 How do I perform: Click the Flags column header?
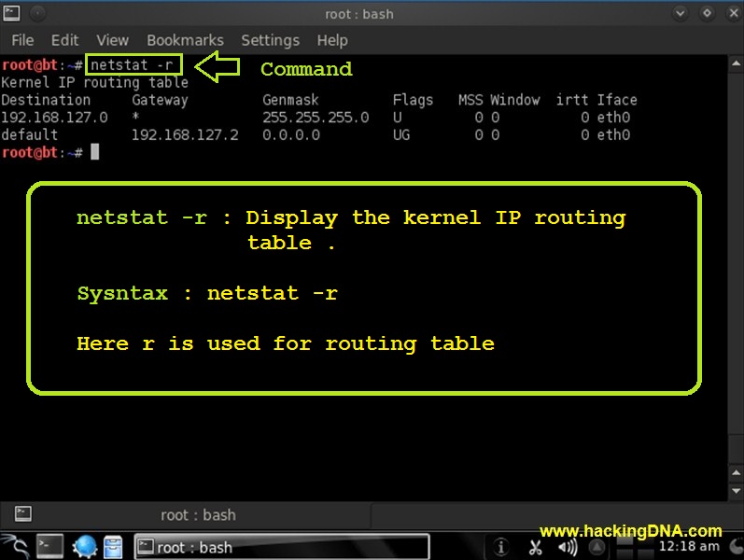(413, 100)
